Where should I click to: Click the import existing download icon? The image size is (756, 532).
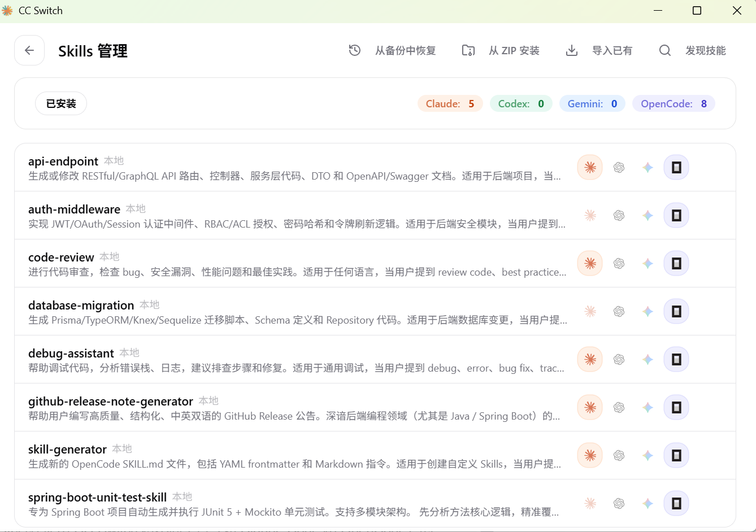[572, 50]
